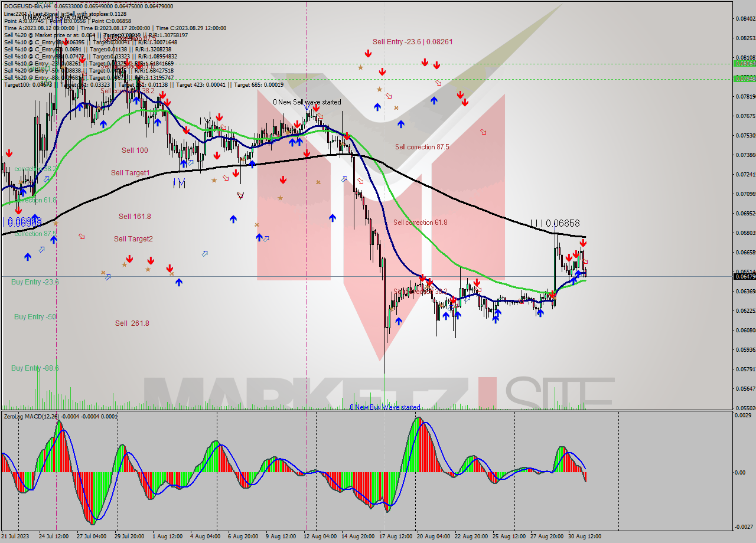Screen dimensions: 756x543
Task: Click the center '0 New Sell wave started' label
Action: [x=307, y=102]
